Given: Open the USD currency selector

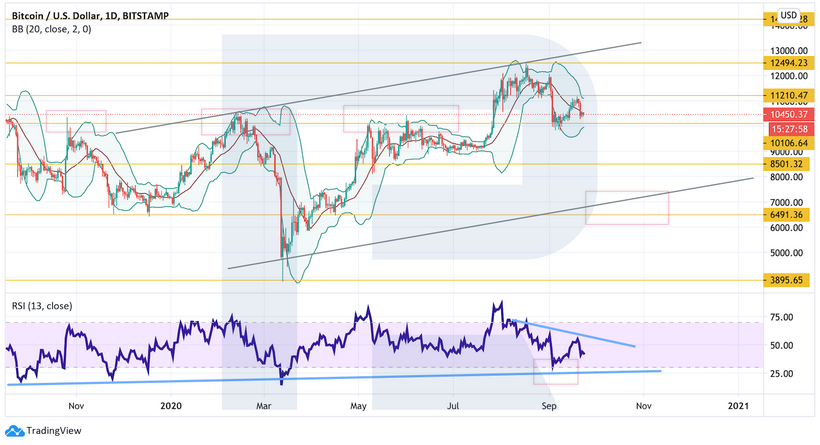Looking at the screenshot, I should pyautogui.click(x=788, y=15).
